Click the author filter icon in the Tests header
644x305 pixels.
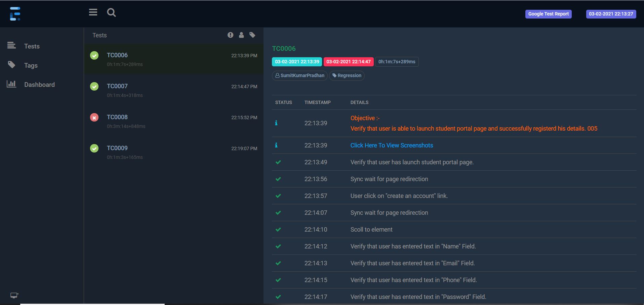click(242, 35)
